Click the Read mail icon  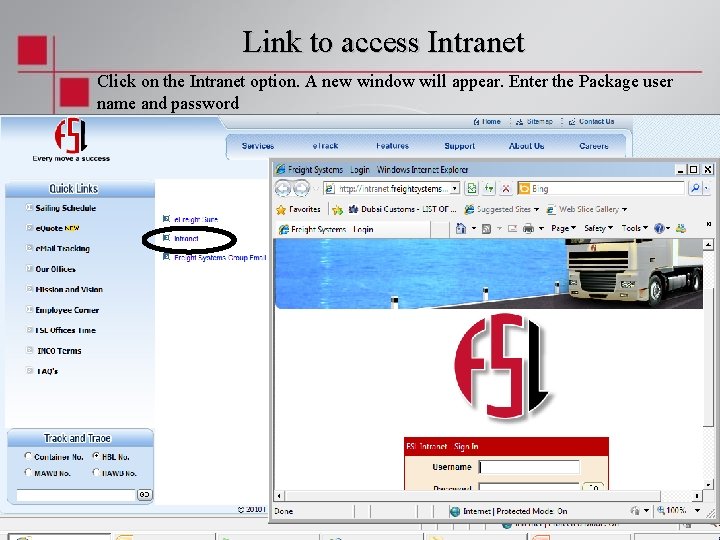tap(512, 228)
